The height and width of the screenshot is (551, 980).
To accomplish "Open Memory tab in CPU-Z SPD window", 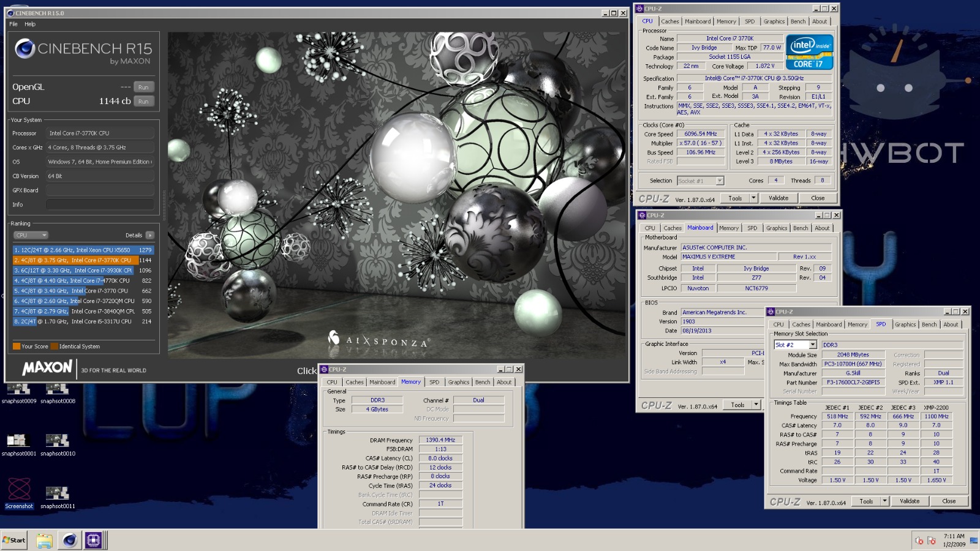I will (857, 324).
